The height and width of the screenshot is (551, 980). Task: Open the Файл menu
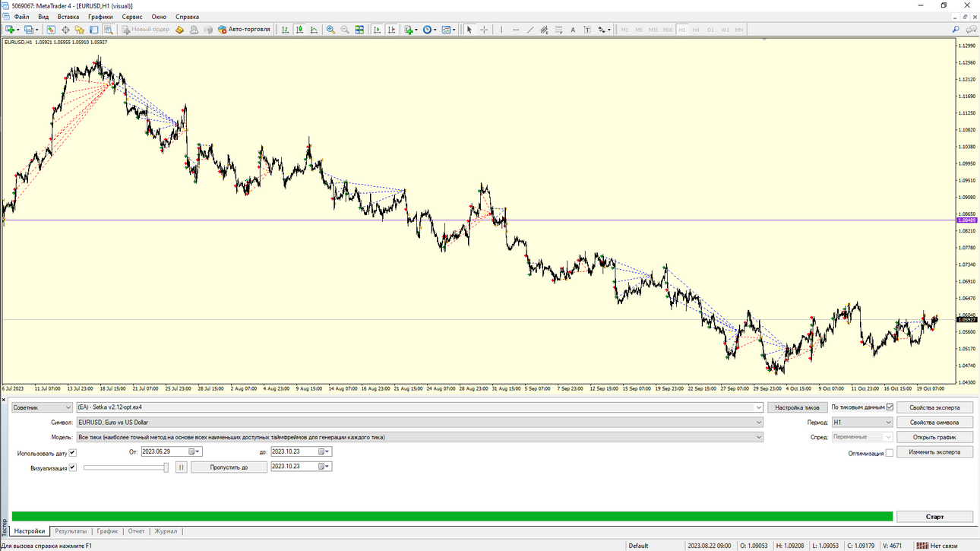coord(21,17)
